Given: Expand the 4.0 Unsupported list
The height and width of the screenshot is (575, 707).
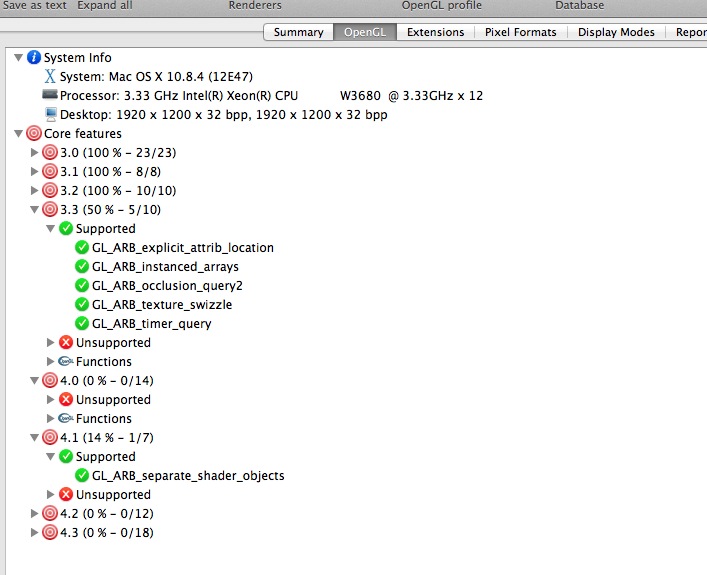Looking at the screenshot, I should pos(50,399).
